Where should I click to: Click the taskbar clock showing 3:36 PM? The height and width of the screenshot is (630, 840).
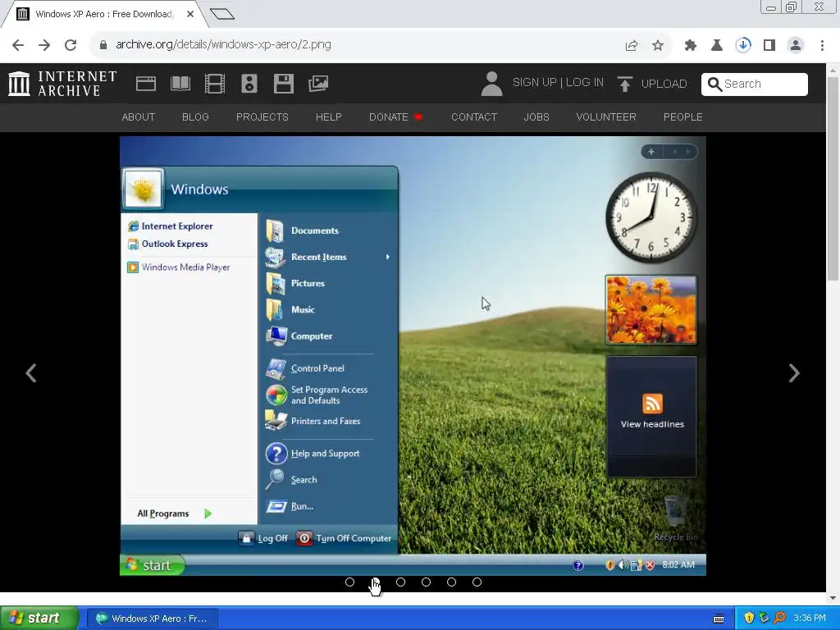809,619
